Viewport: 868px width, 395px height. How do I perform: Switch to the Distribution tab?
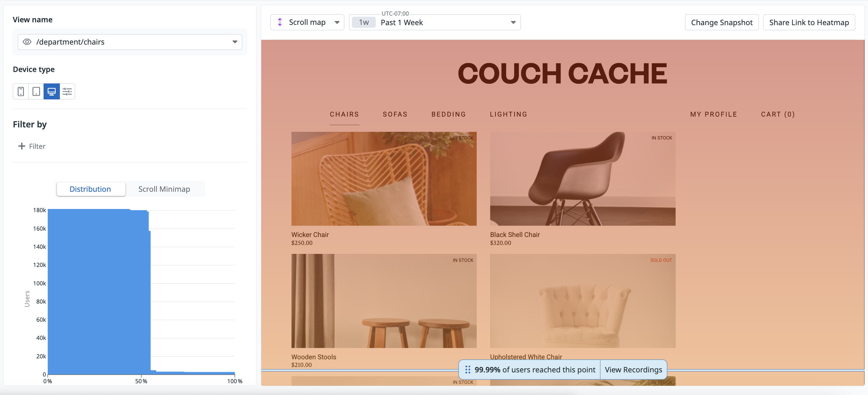(90, 189)
